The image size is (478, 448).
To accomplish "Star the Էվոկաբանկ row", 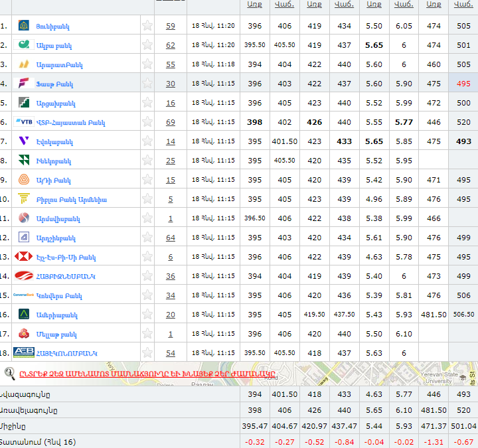I will [x=147, y=141].
